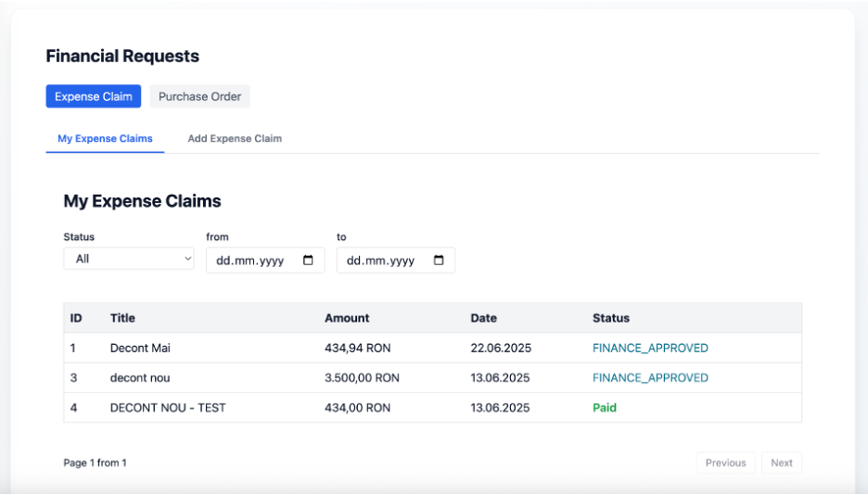The height and width of the screenshot is (495, 868).
Task: Open the Add Expense Claim tab
Action: [x=235, y=138]
